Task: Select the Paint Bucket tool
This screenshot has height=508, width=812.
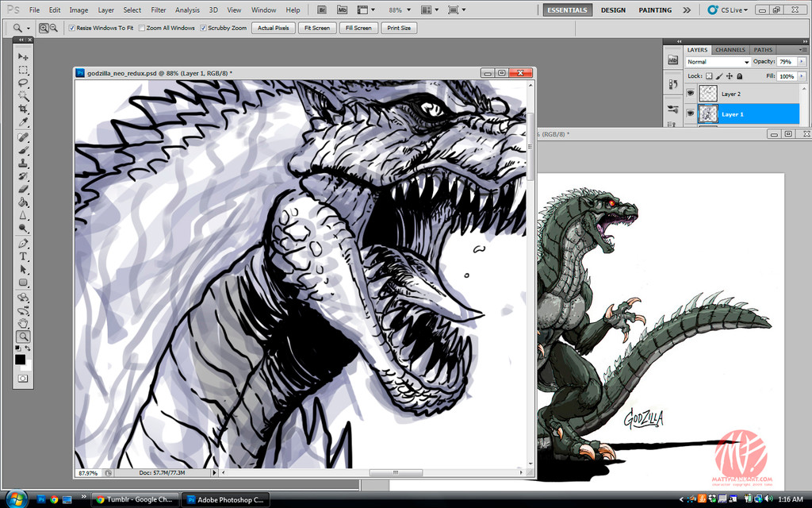Action: click(x=23, y=202)
